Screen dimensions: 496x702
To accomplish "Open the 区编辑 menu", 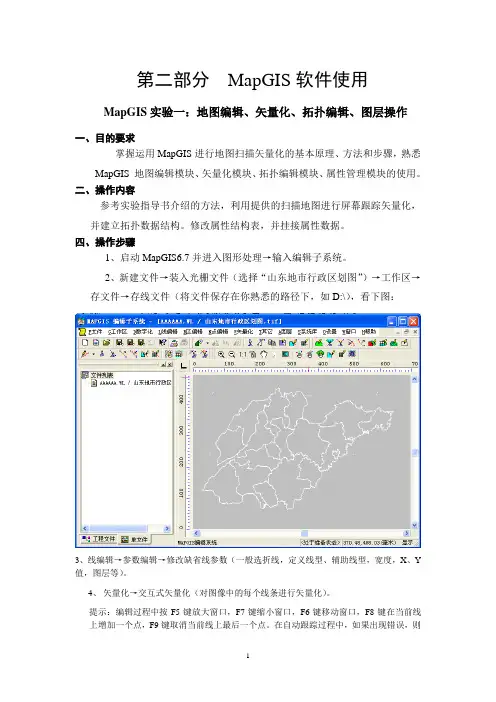I will click(193, 332).
